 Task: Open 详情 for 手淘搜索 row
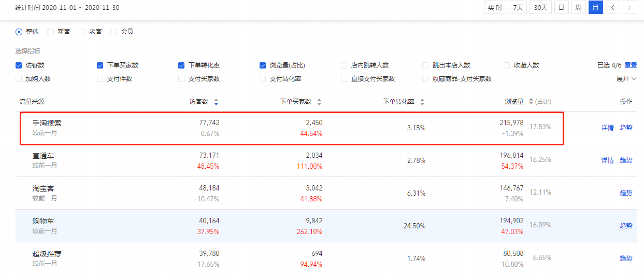pyautogui.click(x=607, y=128)
